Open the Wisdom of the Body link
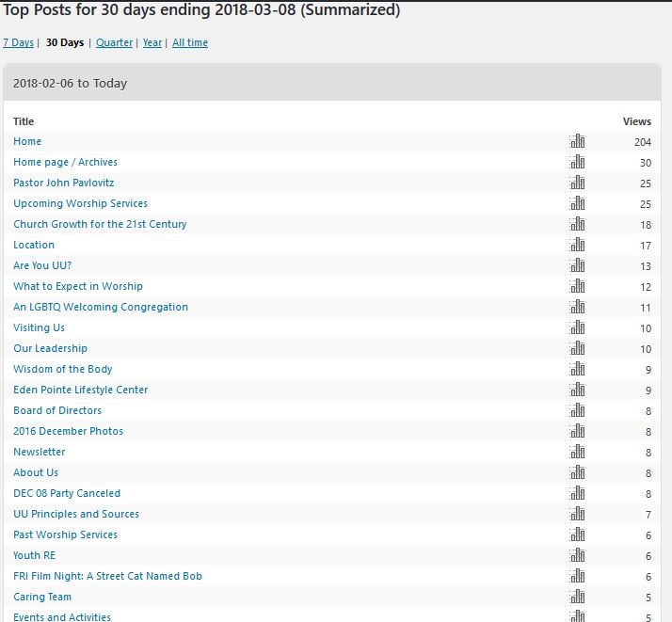Image resolution: width=672 pixels, height=622 pixels. click(62, 369)
